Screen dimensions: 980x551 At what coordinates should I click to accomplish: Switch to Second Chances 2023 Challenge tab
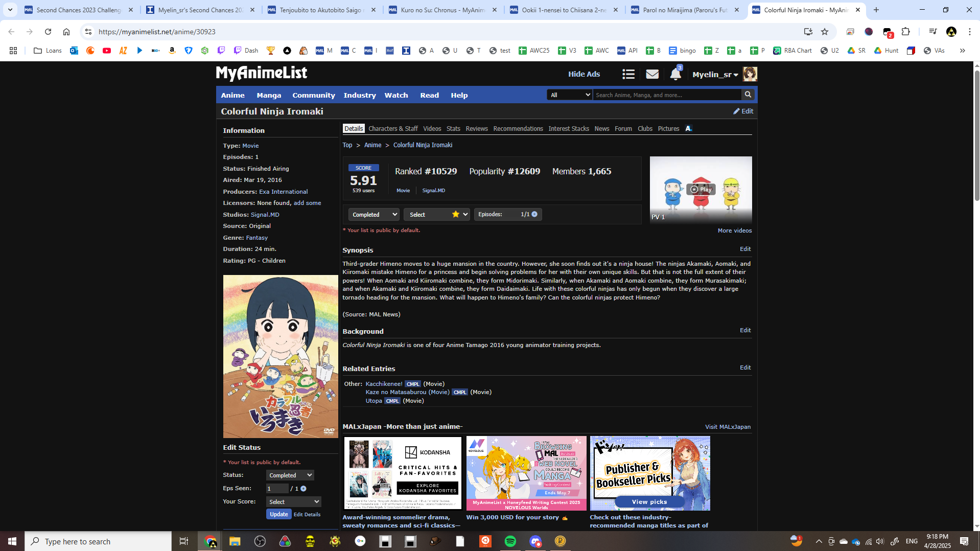click(79, 10)
